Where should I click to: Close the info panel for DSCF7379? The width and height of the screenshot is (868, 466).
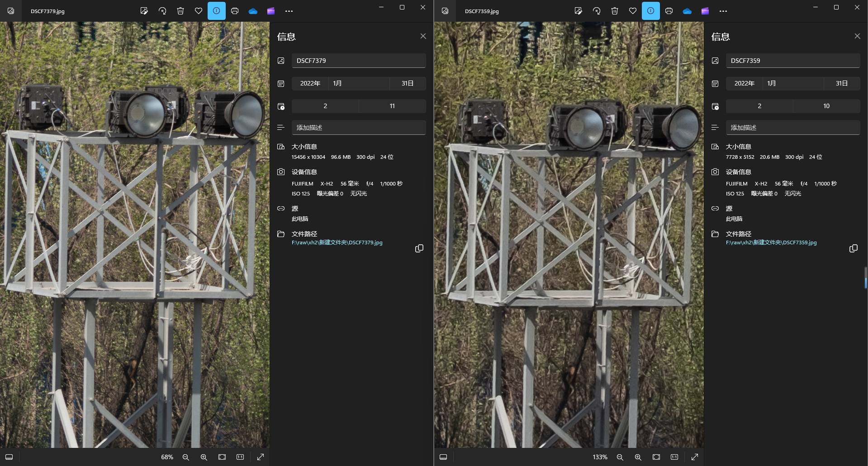[x=423, y=36]
